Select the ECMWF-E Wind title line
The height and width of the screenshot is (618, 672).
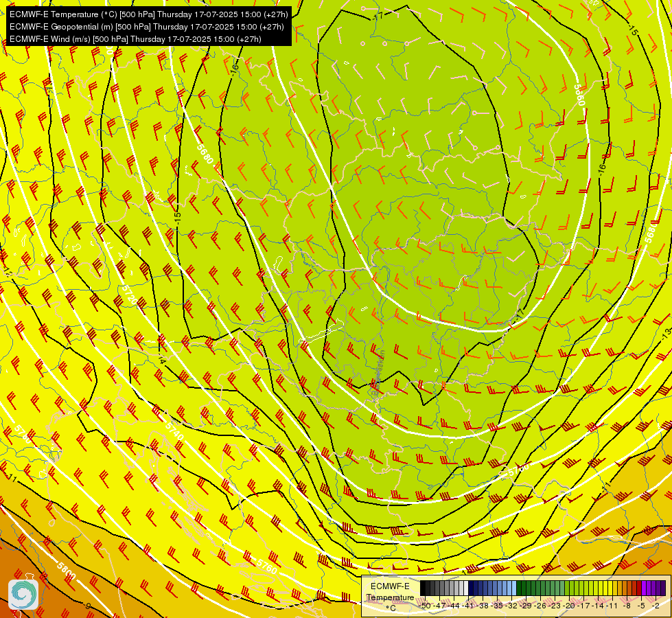click(x=135, y=39)
